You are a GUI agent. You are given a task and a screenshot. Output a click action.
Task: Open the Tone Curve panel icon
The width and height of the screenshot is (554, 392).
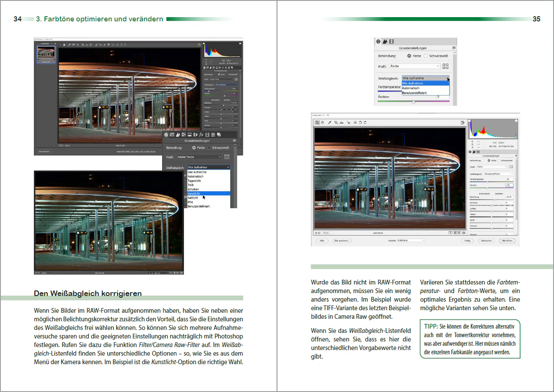[172, 135]
